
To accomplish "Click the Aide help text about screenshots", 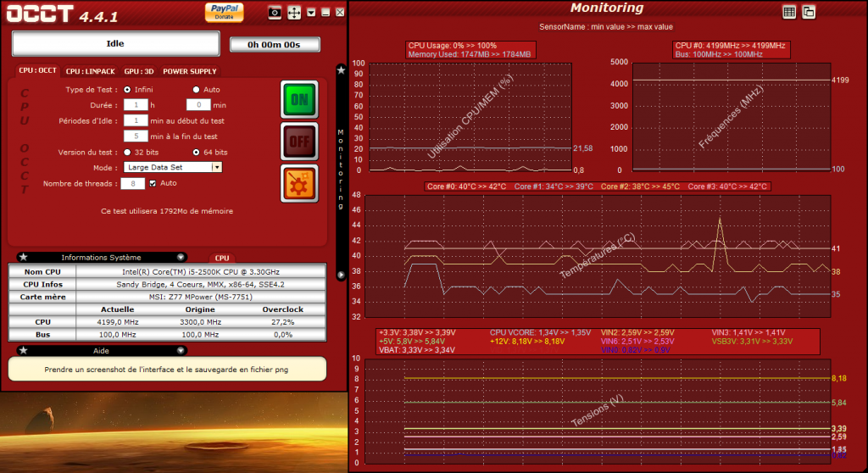I will (x=167, y=370).
